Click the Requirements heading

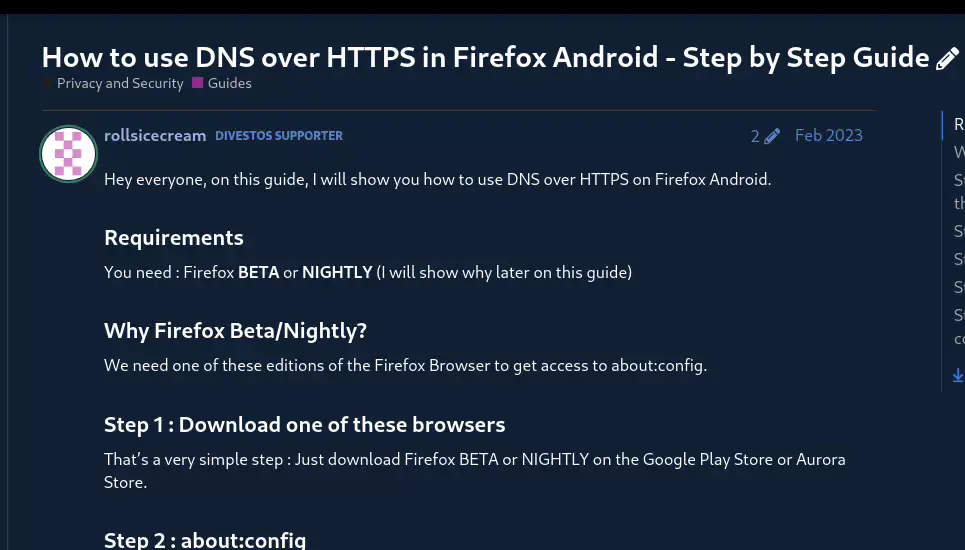pyautogui.click(x=174, y=238)
